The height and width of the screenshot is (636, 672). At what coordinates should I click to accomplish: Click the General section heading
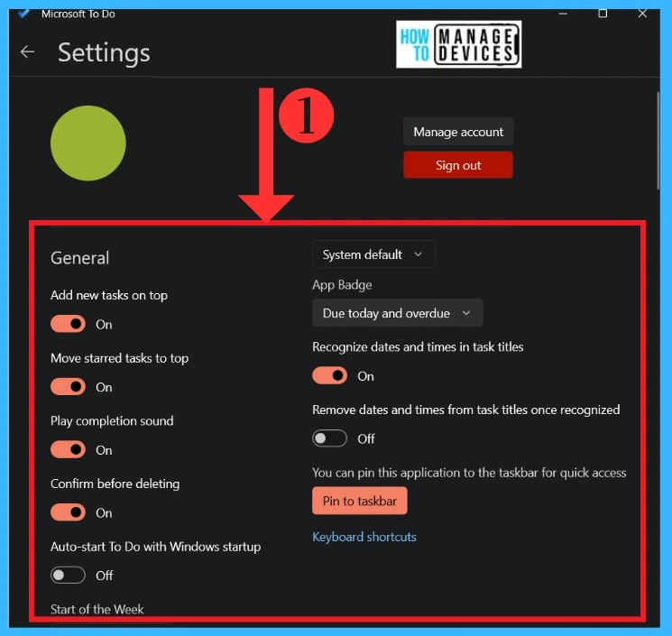click(79, 258)
